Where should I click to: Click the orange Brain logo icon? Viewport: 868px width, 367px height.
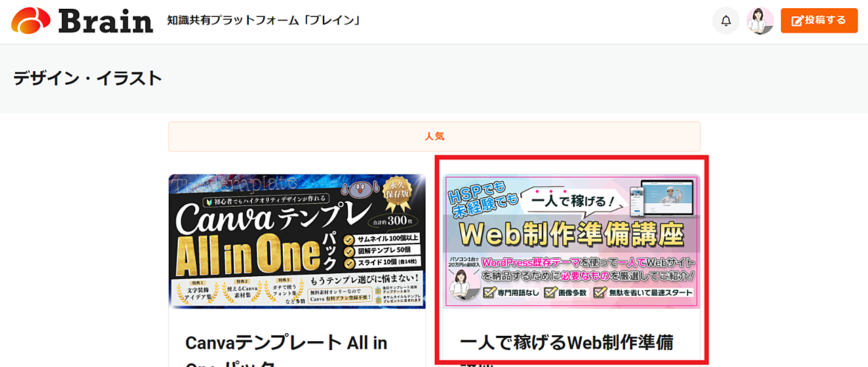[31, 21]
